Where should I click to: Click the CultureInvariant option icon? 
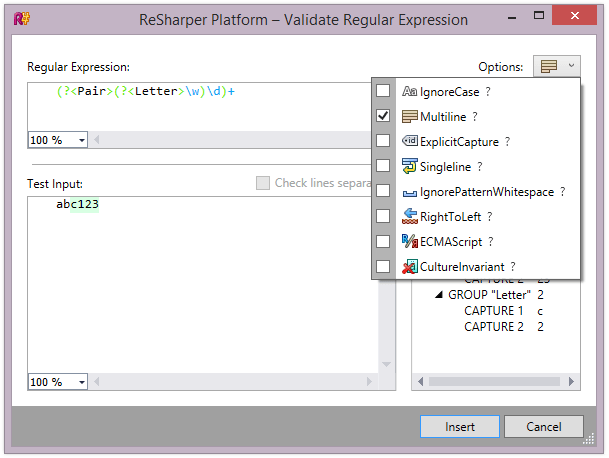click(x=409, y=266)
